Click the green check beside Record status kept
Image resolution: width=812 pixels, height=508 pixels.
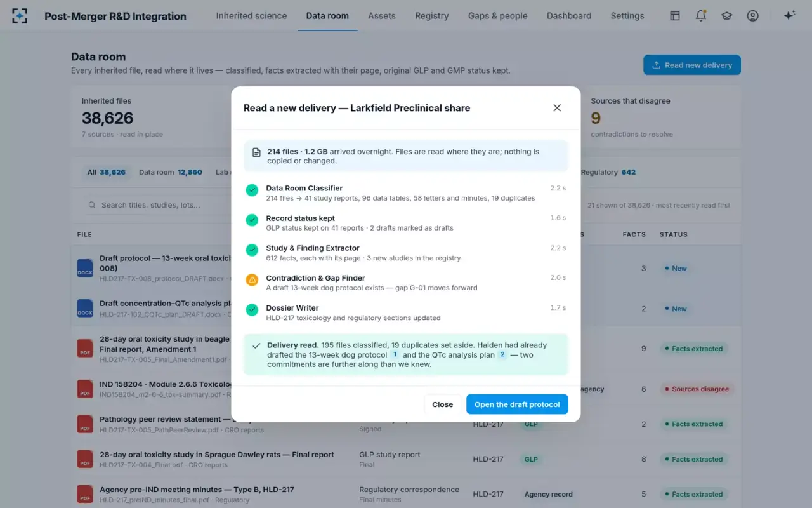pyautogui.click(x=252, y=220)
